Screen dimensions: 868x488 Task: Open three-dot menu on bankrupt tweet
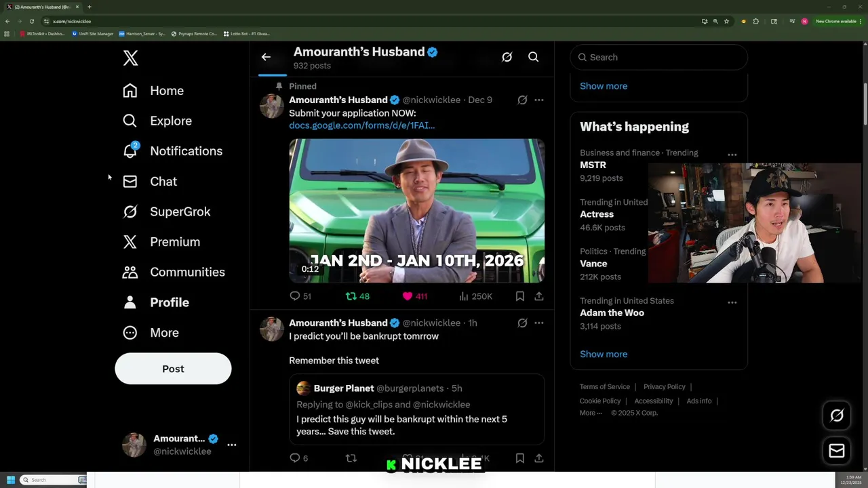click(539, 323)
